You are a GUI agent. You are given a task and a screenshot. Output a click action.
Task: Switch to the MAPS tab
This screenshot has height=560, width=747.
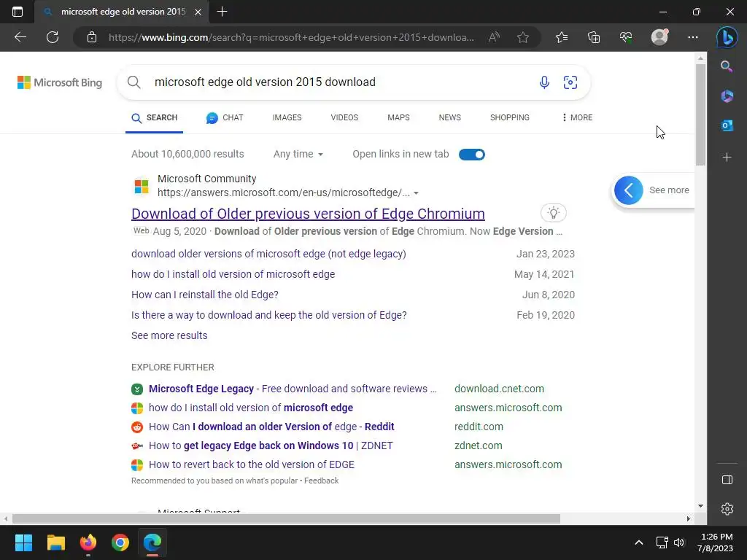(x=398, y=117)
